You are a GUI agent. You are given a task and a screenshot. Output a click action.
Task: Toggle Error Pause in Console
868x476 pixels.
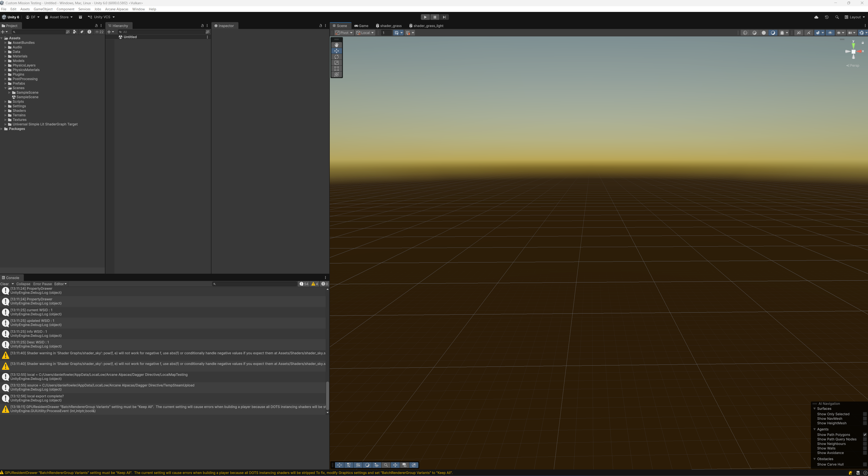tap(42, 284)
